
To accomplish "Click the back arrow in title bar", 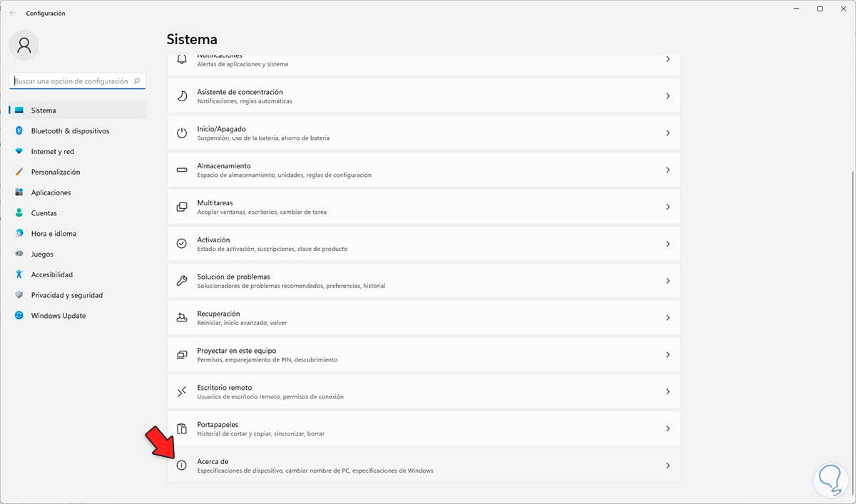I will [13, 13].
